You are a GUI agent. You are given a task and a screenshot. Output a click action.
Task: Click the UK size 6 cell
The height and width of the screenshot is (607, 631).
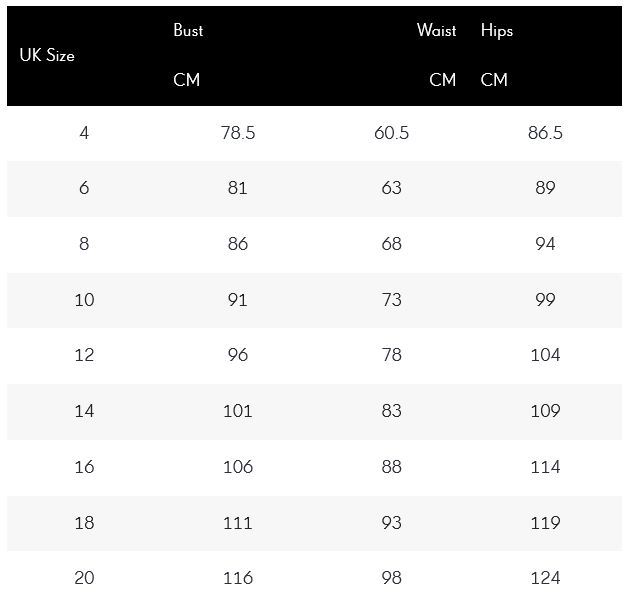[x=84, y=188]
